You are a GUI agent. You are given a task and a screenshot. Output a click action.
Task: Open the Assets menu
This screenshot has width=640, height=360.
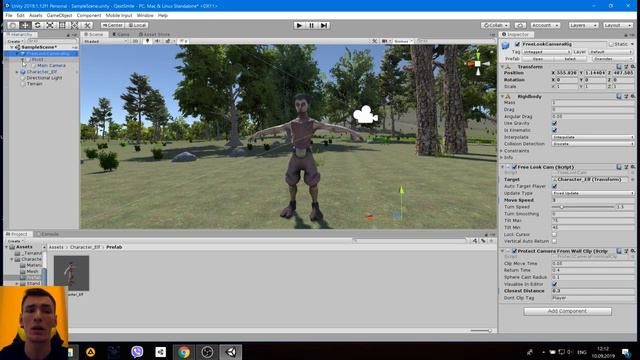tap(36, 16)
